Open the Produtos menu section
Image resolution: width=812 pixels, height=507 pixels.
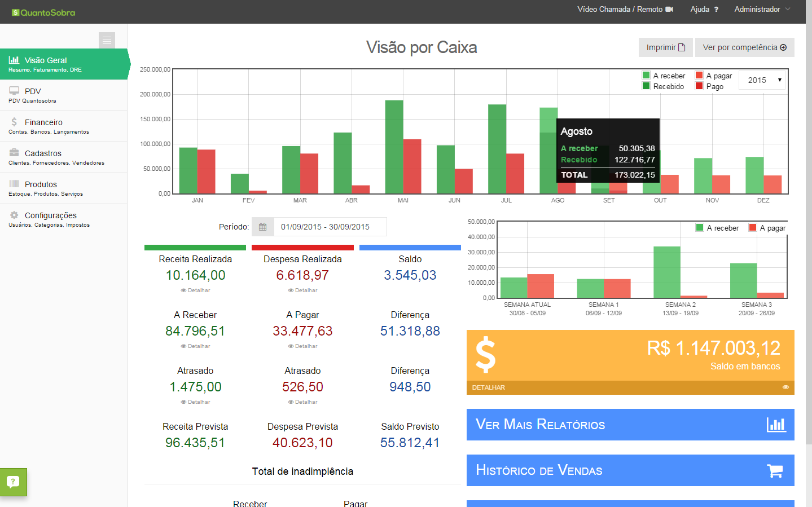(x=63, y=188)
